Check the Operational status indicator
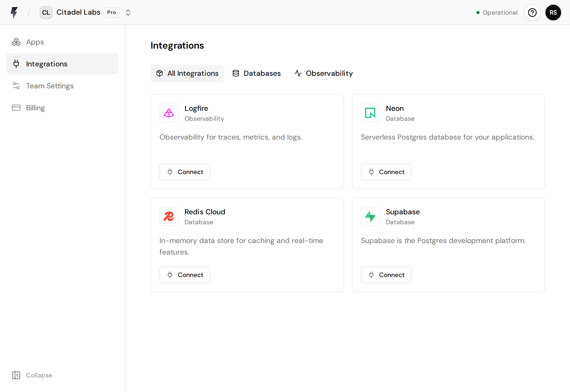This screenshot has height=392, width=570. [x=497, y=13]
